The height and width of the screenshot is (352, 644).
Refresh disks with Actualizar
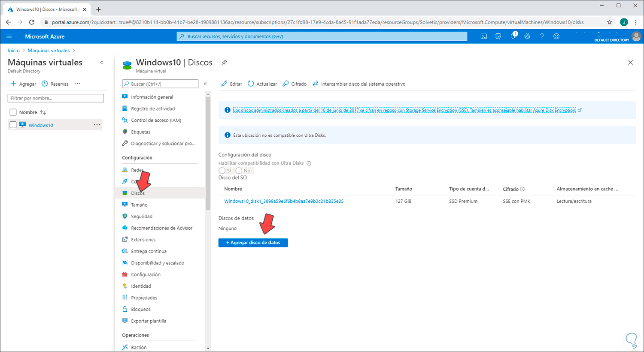pyautogui.click(x=262, y=84)
